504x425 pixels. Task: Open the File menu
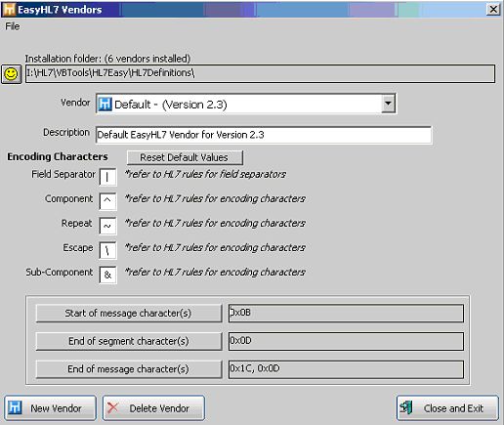click(13, 26)
